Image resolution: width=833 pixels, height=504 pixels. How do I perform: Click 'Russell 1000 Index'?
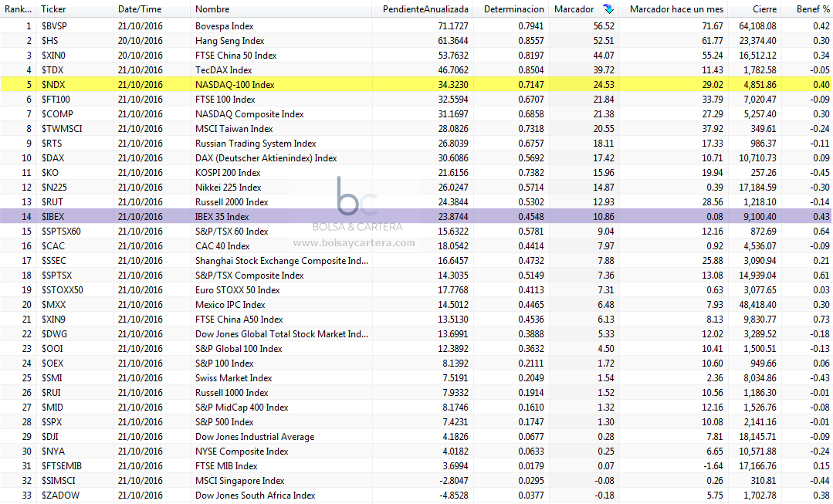pyautogui.click(x=232, y=393)
